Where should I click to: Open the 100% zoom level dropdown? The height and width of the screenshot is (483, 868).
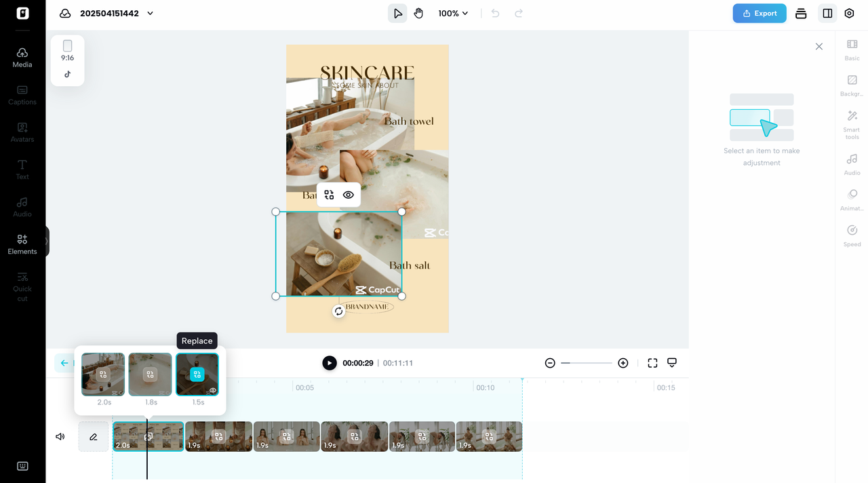[x=452, y=13]
